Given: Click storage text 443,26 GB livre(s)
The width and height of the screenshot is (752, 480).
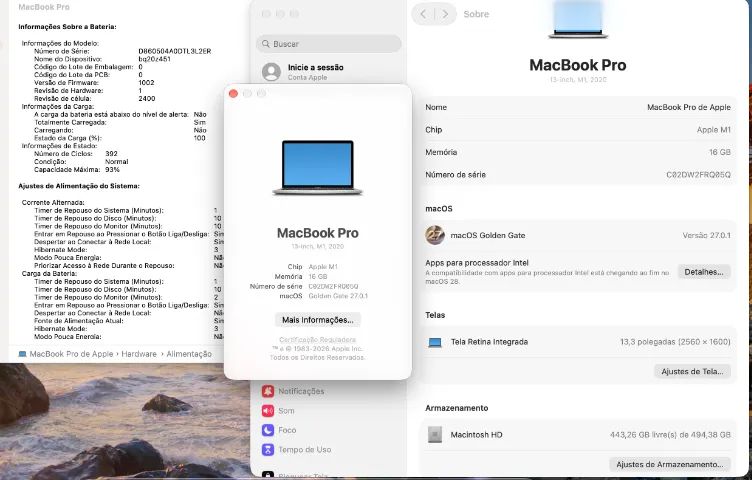Looking at the screenshot, I should 670,435.
